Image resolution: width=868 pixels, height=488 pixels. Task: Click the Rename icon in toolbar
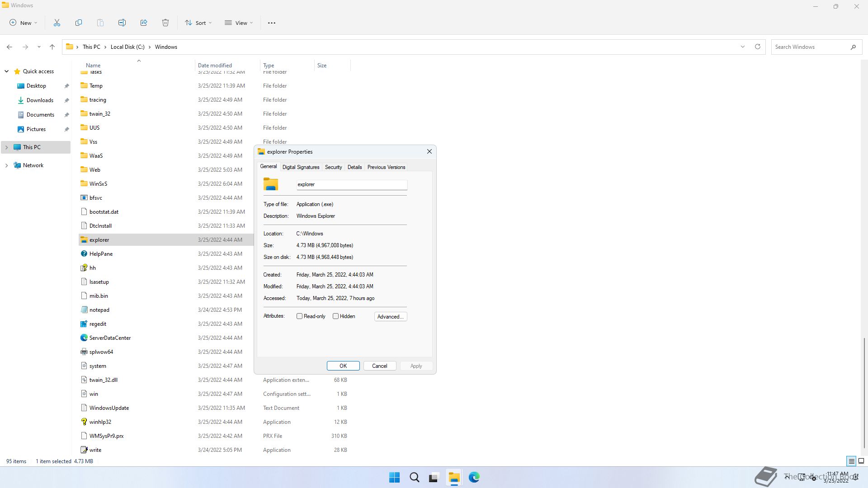click(x=122, y=23)
